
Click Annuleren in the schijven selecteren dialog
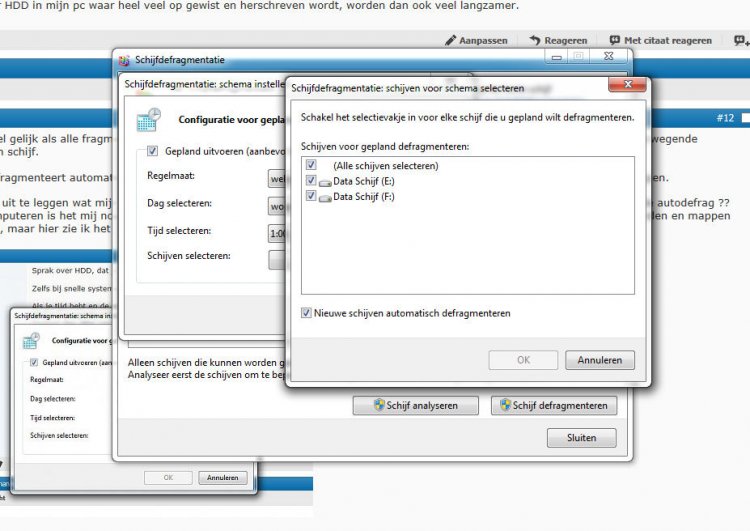point(600,360)
